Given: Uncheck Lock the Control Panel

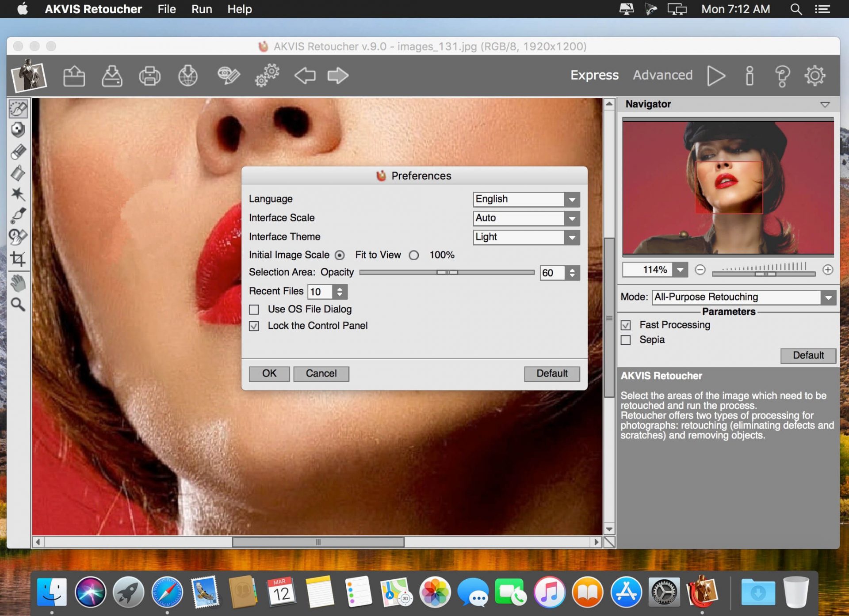Looking at the screenshot, I should [254, 326].
